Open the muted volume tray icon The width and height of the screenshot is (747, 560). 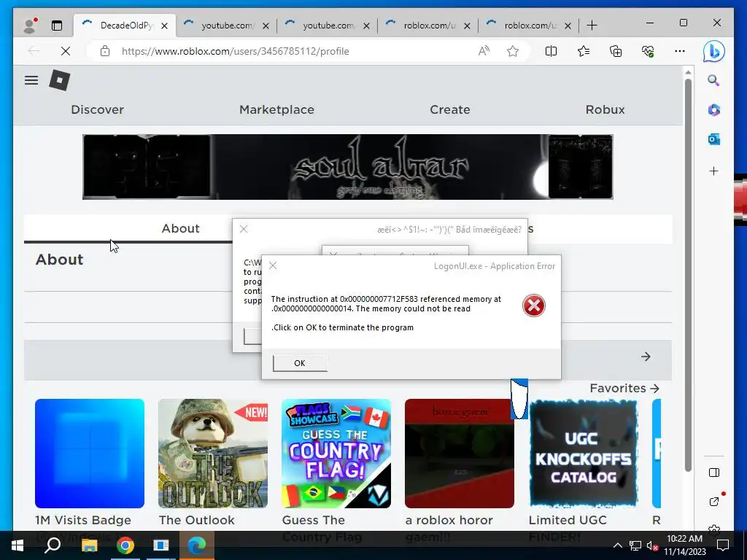(653, 545)
